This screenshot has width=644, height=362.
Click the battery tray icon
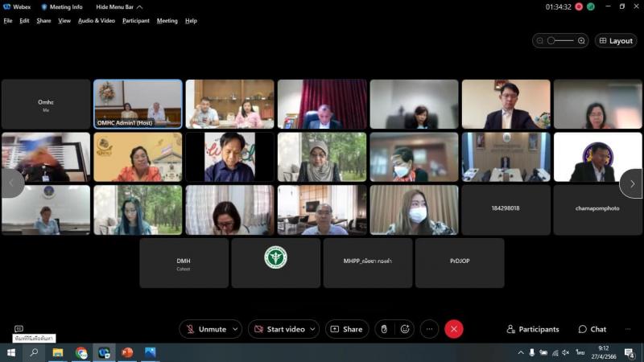click(543, 352)
